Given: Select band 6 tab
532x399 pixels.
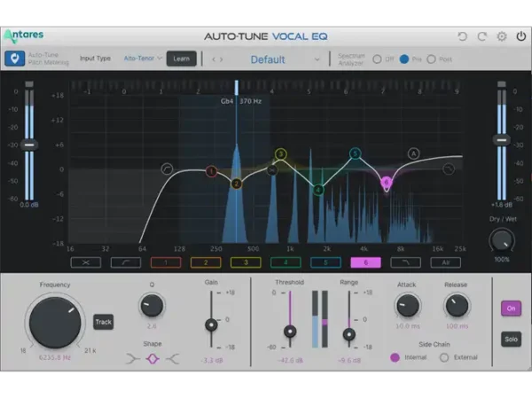Looking at the screenshot, I should tap(365, 262).
